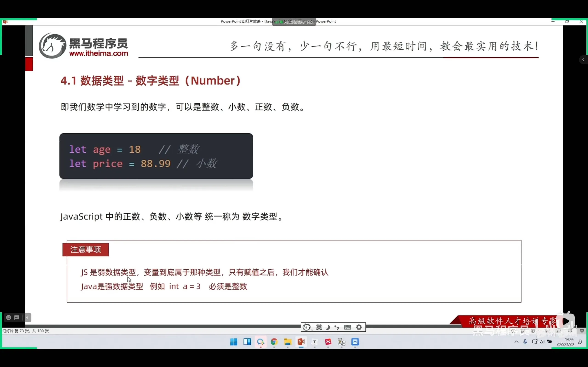
Task: Open the XMind red X taskbar icon
Action: point(328,342)
